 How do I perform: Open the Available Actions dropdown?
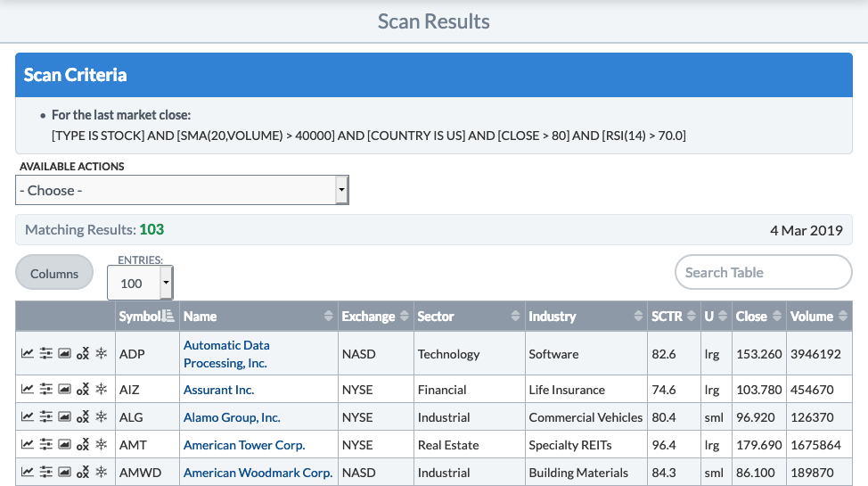182,190
